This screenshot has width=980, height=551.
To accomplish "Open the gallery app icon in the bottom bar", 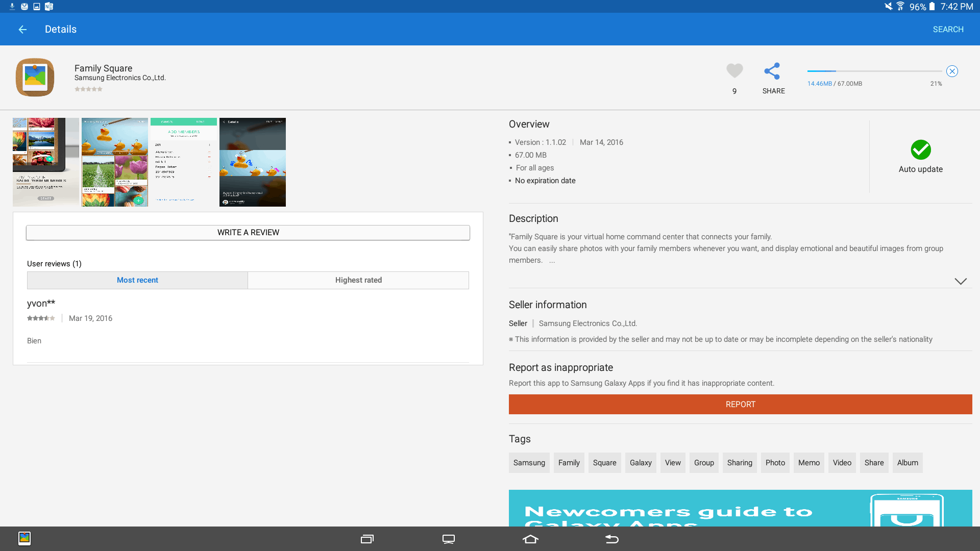I will pyautogui.click(x=24, y=538).
